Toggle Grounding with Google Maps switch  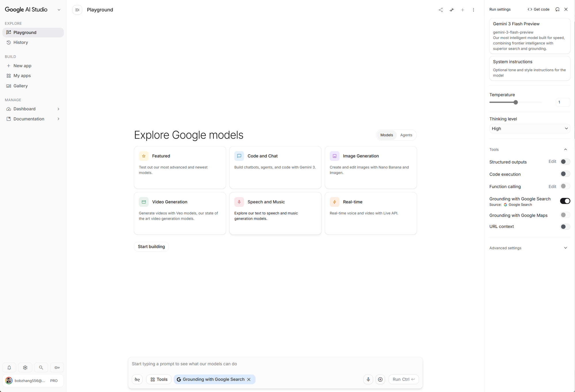(565, 215)
